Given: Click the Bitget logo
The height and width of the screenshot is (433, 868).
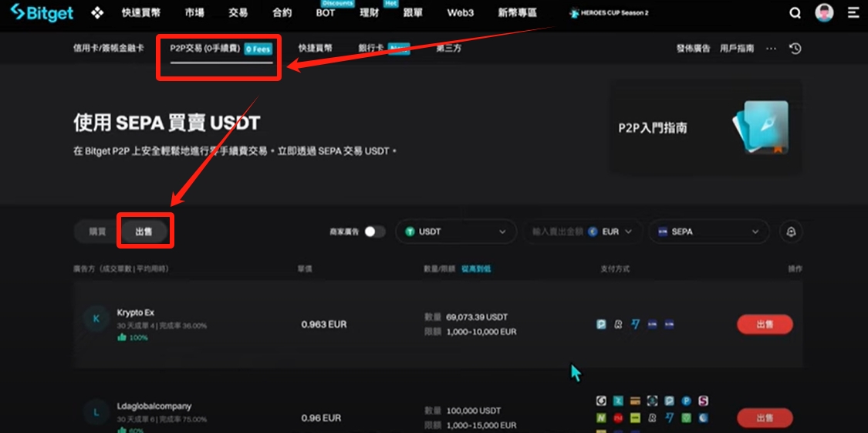Looking at the screenshot, I should pos(42,12).
